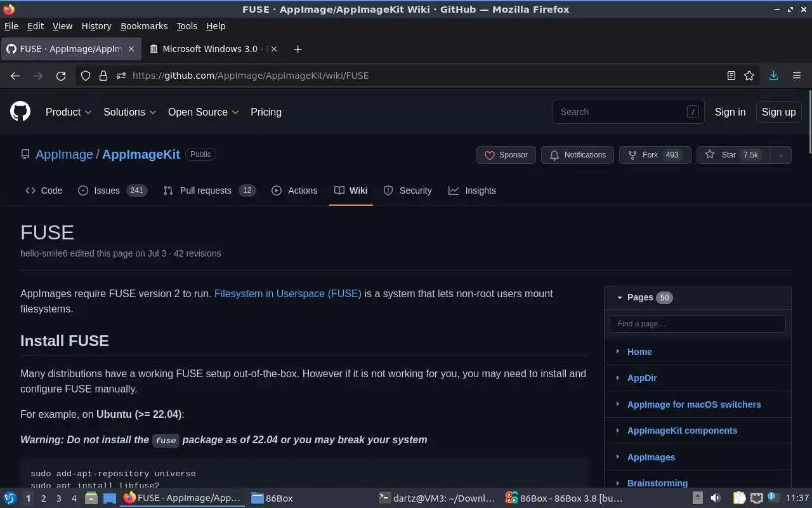Open the View menu

pyautogui.click(x=62, y=26)
